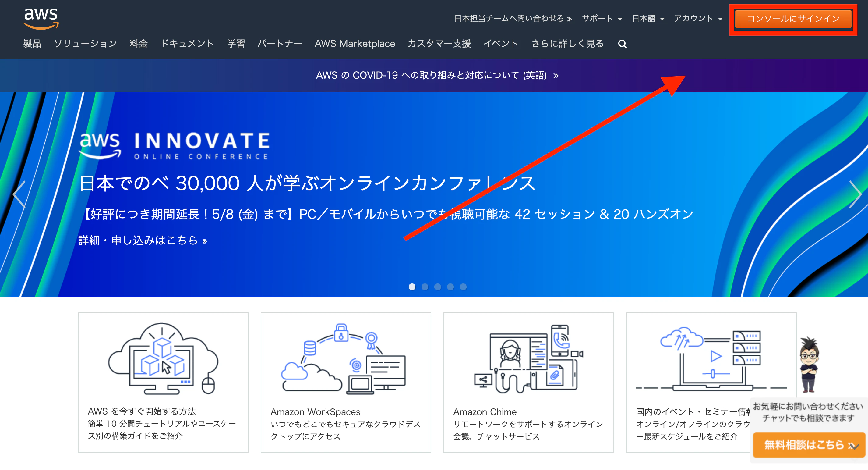Go to next carousel slide arrow
This screenshot has width=868, height=470.
click(x=855, y=194)
